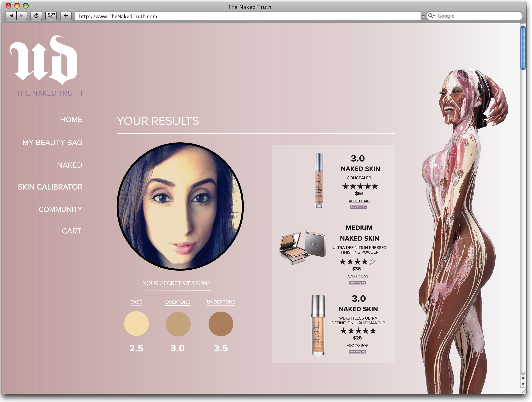
Task: Click the Finishing Powder four-star rating
Action: tap(358, 262)
